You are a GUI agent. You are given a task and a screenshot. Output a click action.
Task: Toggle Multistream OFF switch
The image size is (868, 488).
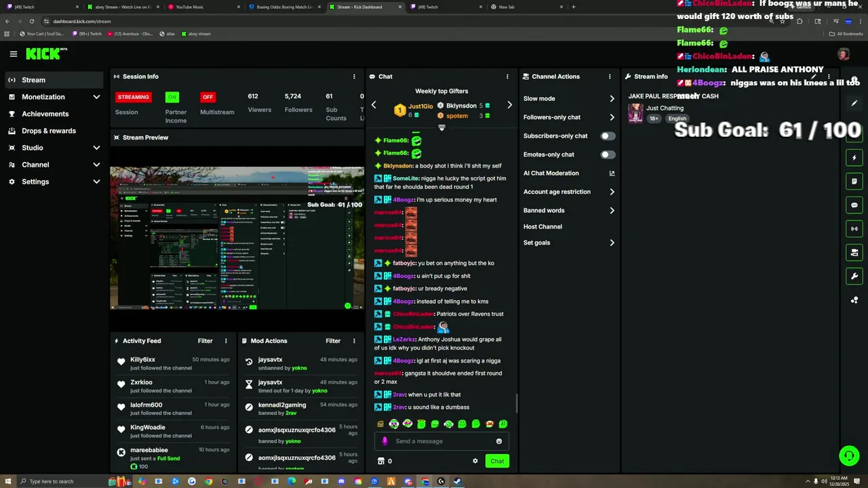[x=208, y=97]
